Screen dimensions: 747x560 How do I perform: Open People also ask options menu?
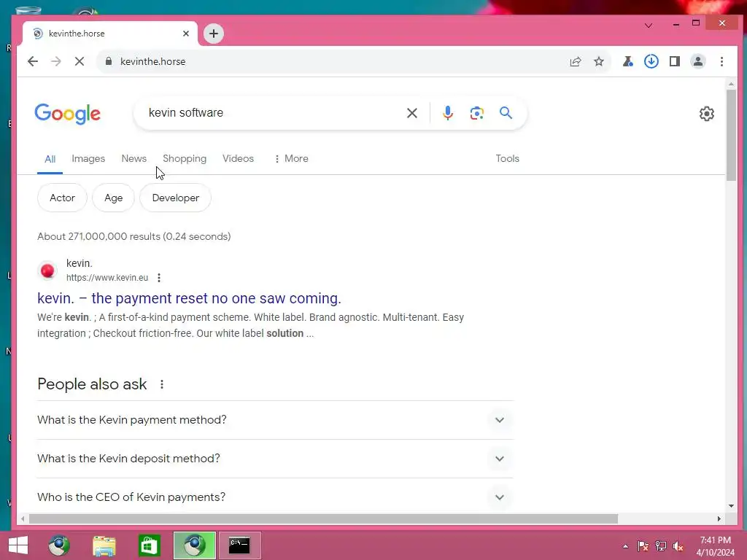pyautogui.click(x=162, y=384)
